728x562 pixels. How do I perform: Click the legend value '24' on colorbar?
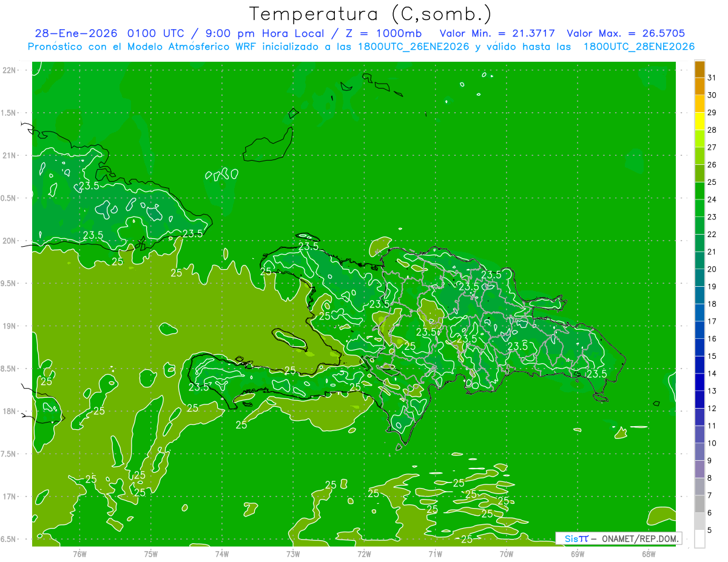712,199
